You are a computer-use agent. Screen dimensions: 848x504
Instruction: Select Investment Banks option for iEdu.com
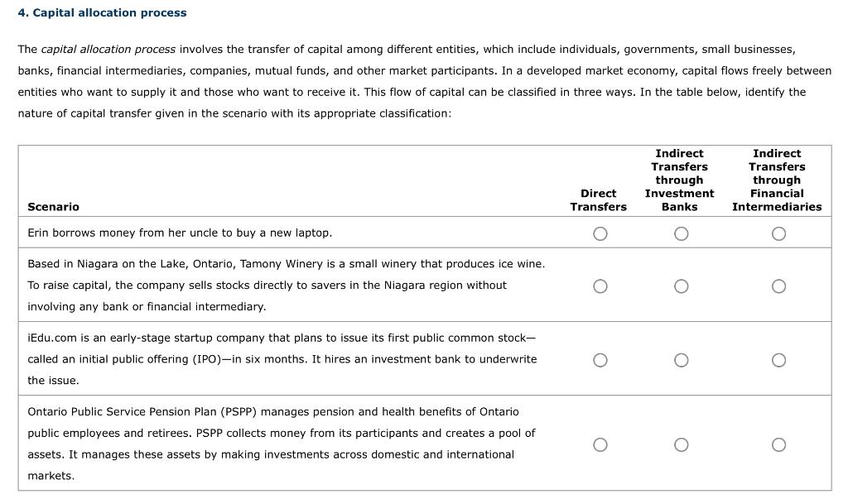pos(681,360)
